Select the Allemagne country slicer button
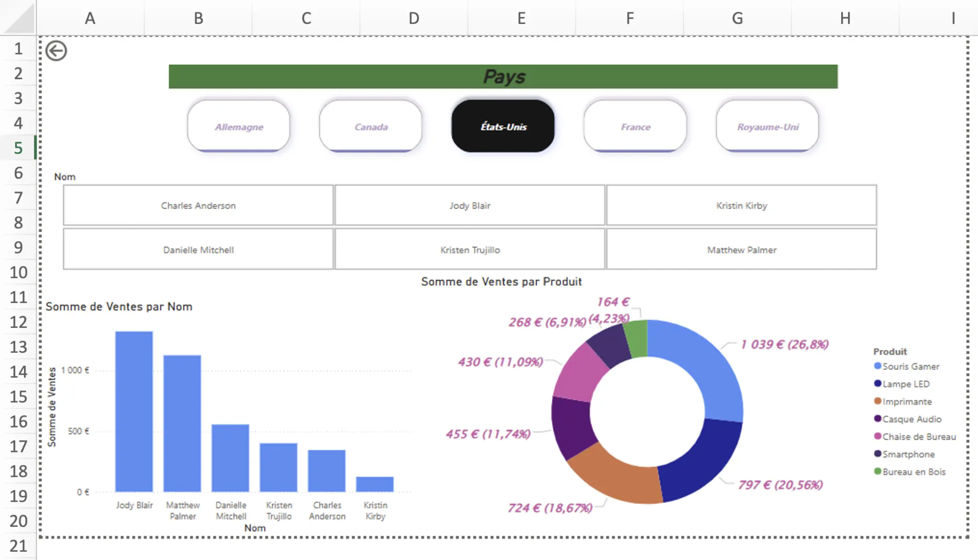This screenshot has width=978, height=560. pyautogui.click(x=239, y=126)
